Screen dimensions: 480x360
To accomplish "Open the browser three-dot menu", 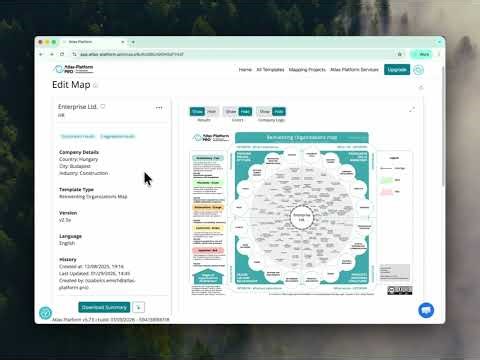I will (x=439, y=54).
